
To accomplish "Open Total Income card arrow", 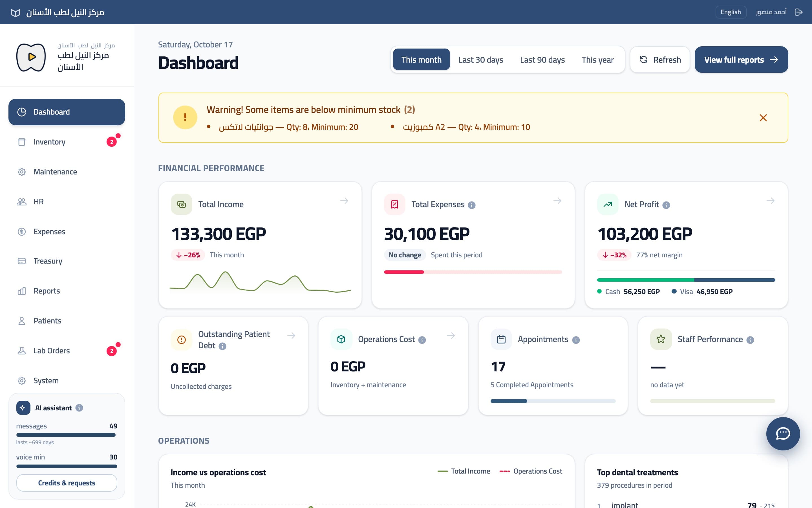I will point(344,201).
